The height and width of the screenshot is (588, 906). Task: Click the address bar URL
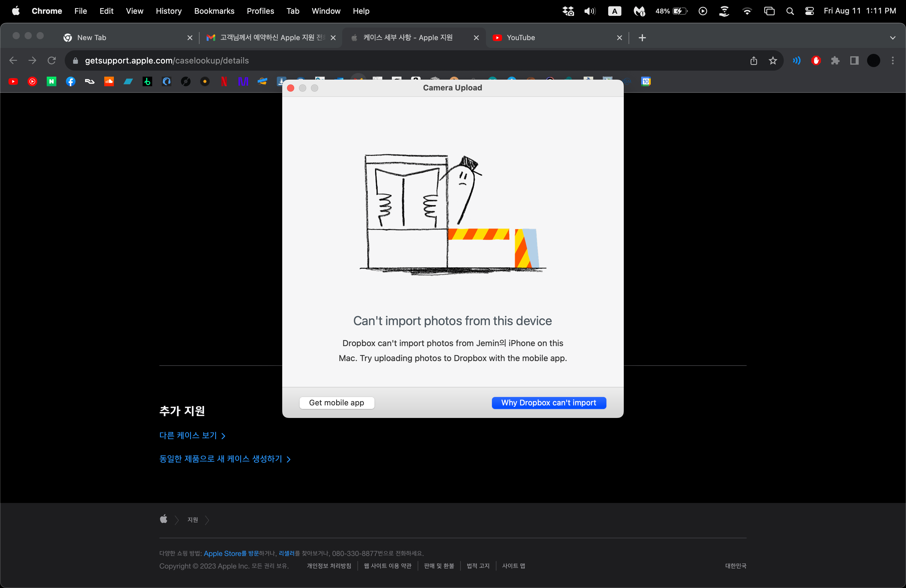pos(167,60)
